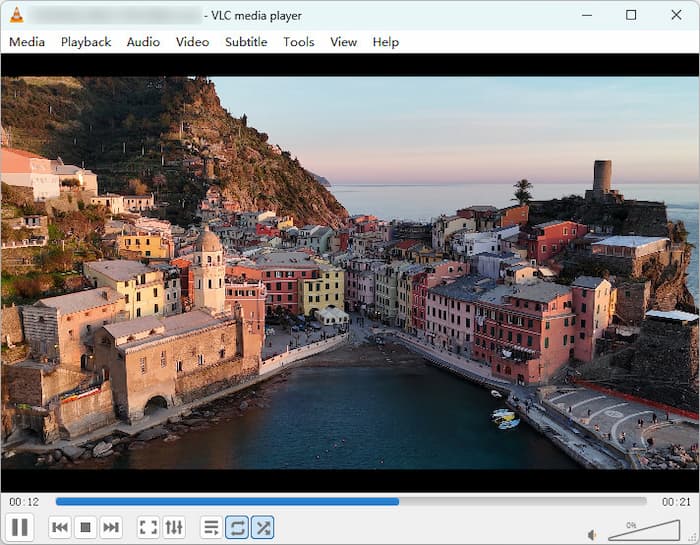Maximize the VLC window
Screen dimensions: 700x545
point(631,15)
